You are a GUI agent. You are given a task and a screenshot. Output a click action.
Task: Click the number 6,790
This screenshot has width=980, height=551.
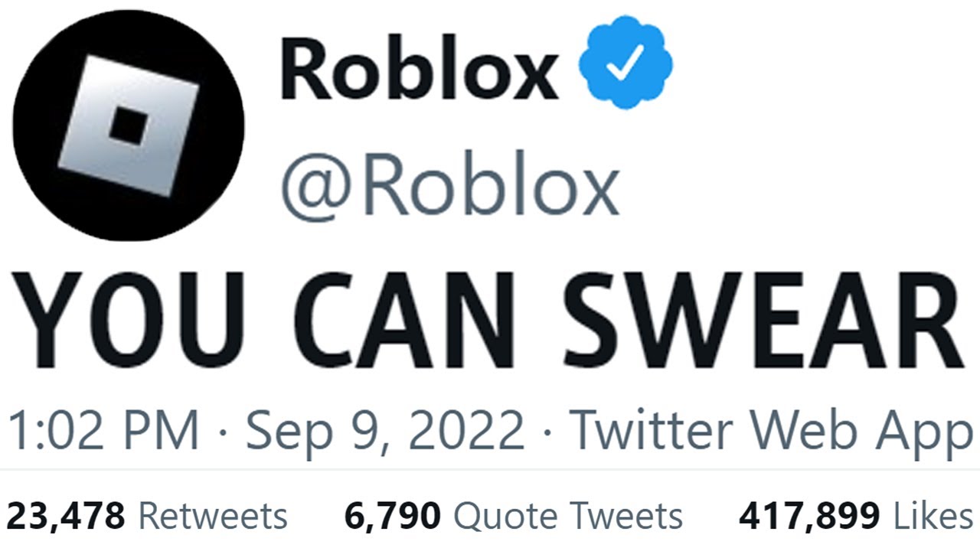(393, 517)
